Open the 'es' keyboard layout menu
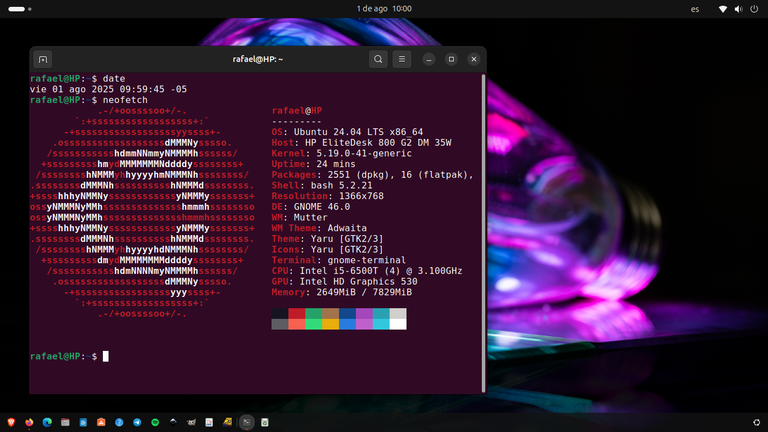Screen dimensions: 768x432 coord(695,9)
